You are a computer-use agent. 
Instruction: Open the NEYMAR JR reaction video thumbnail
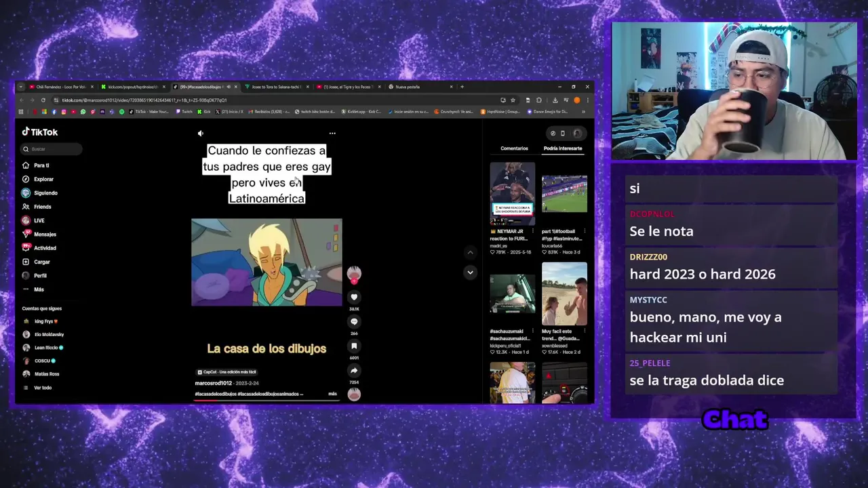pyautogui.click(x=512, y=194)
